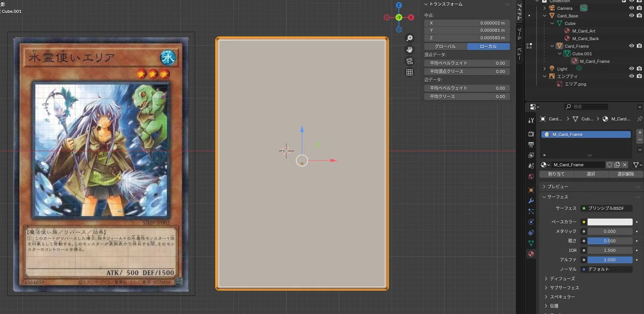
Task: Hide Card_Base in viewport via eye icon
Action: (x=632, y=16)
